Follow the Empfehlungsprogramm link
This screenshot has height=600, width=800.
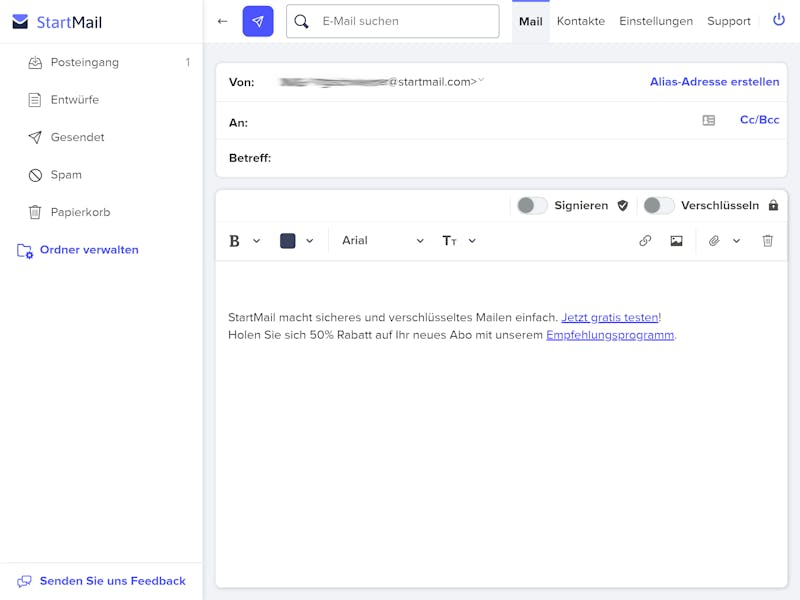pos(610,335)
